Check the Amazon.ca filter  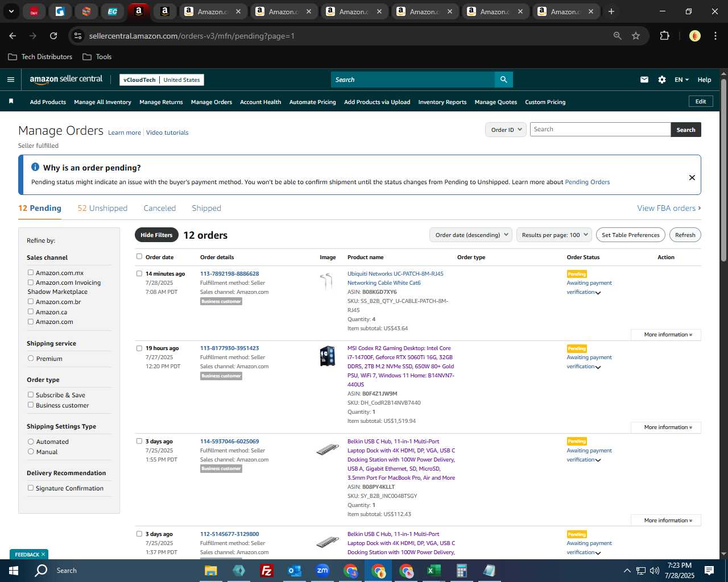coord(31,311)
